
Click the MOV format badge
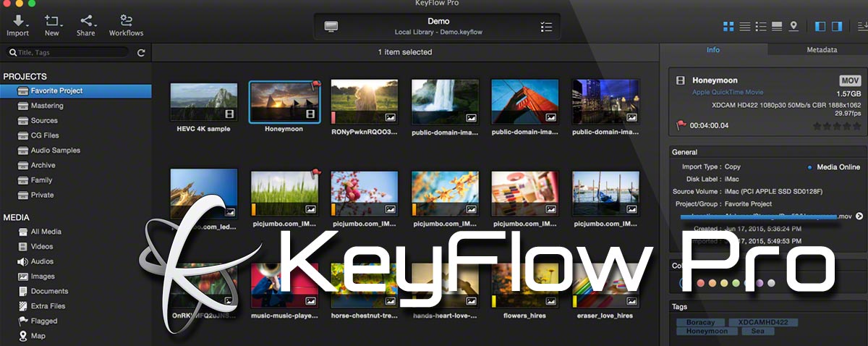850,80
